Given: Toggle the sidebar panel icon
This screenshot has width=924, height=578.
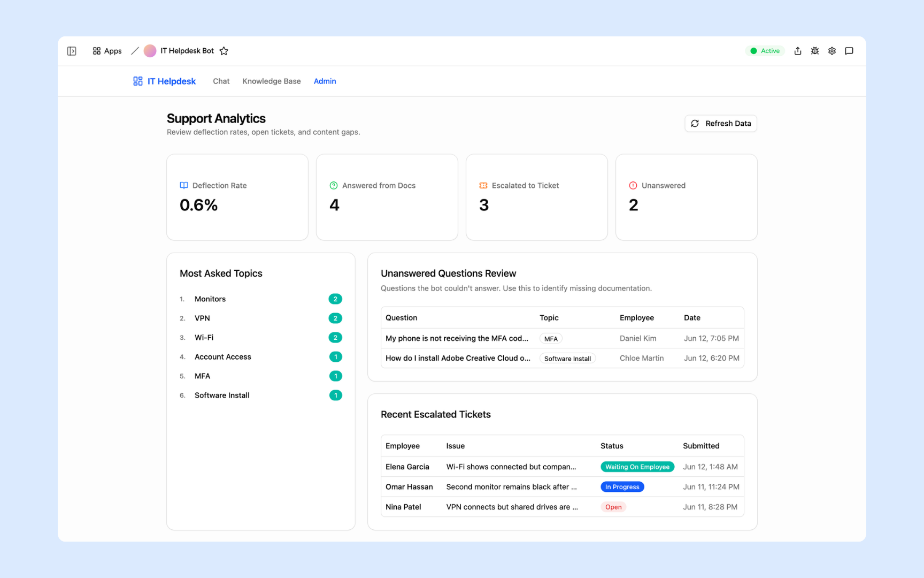Looking at the screenshot, I should [72, 51].
